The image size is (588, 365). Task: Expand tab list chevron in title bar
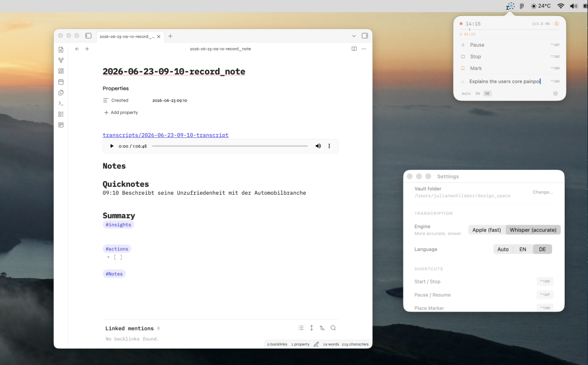tap(354, 36)
